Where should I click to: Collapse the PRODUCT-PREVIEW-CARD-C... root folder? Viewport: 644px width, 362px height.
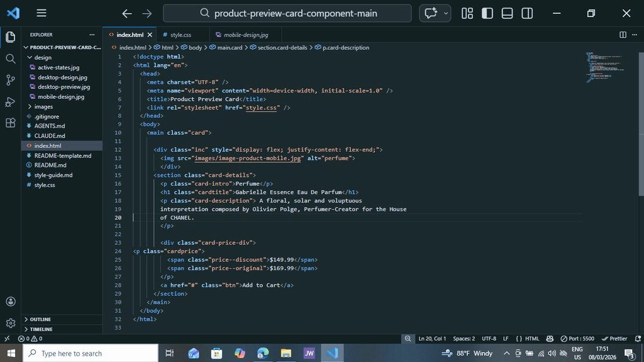62,47
